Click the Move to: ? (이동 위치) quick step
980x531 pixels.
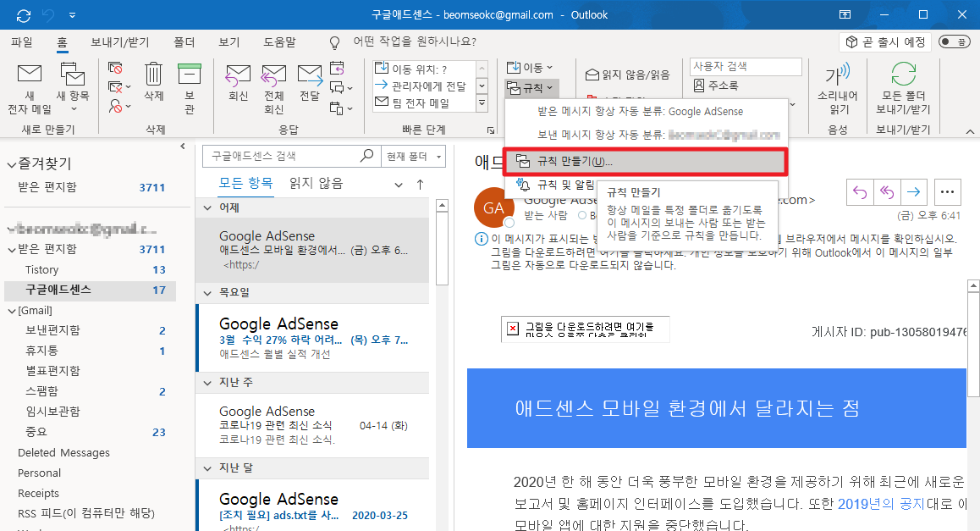pyautogui.click(x=425, y=69)
